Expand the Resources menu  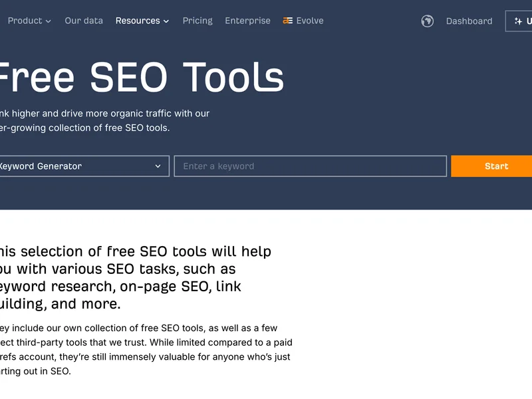142,21
